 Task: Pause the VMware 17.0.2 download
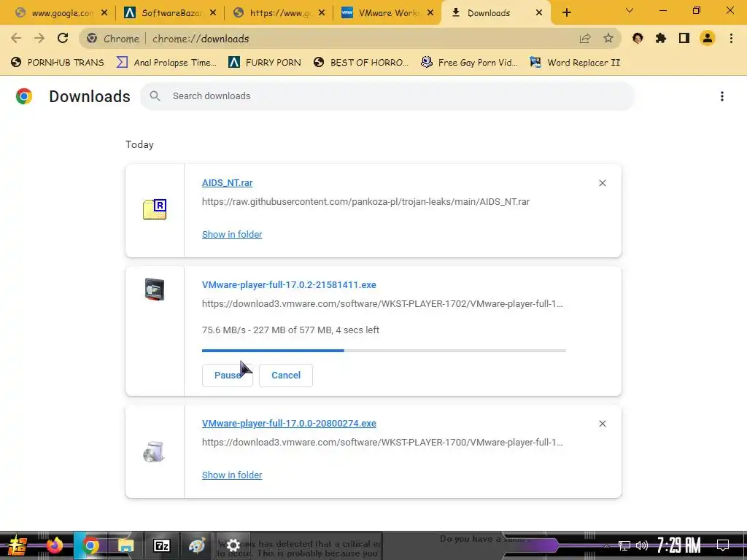click(x=228, y=376)
